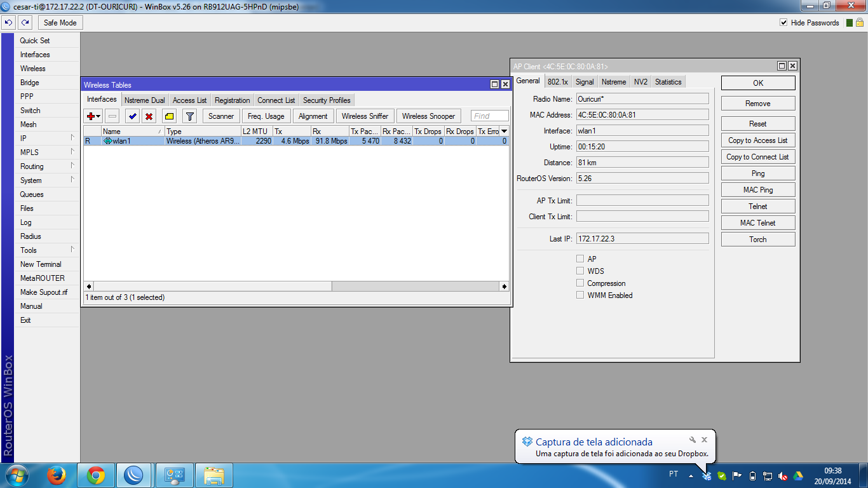Open Dropbox notification options wrench icon
This screenshot has width=868, height=488.
coord(693,440)
